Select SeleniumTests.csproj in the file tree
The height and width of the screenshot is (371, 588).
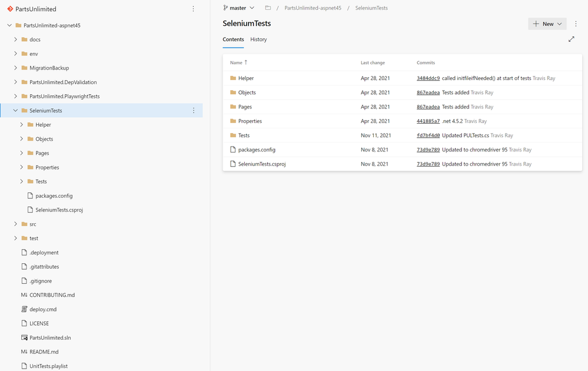click(59, 210)
